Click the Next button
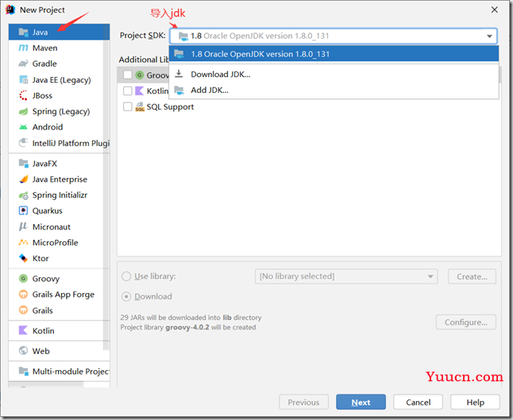 [361, 402]
